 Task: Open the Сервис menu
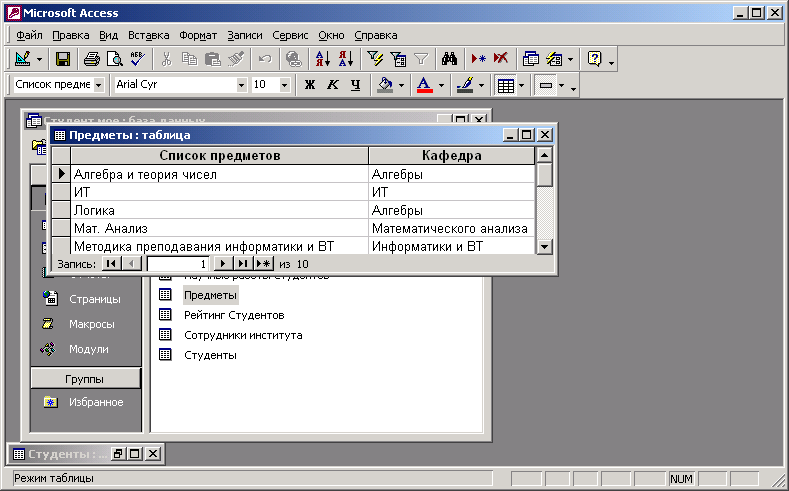click(290, 35)
